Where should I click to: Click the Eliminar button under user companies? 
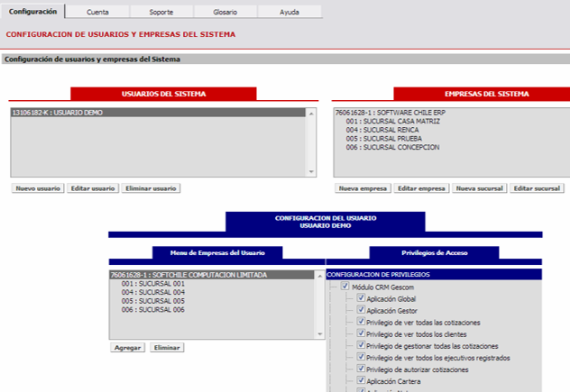click(167, 347)
